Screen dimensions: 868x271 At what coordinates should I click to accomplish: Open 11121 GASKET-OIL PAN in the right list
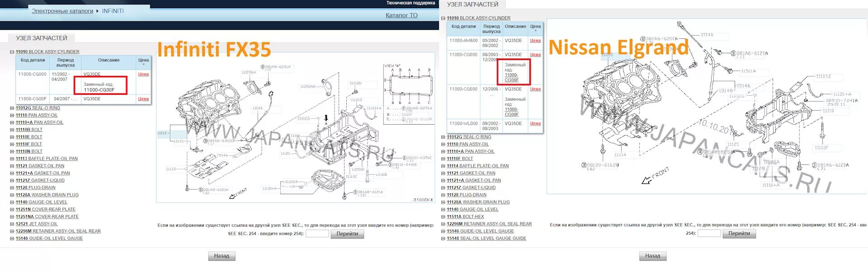(x=471, y=173)
